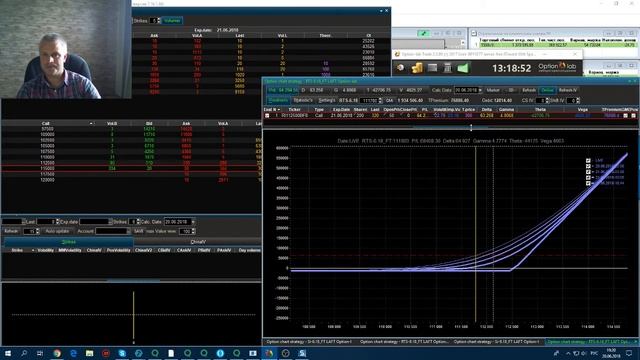Adjust the Shift IV stepper
Image resolution: width=640 pixels, height=360 pixels.
tap(578, 100)
